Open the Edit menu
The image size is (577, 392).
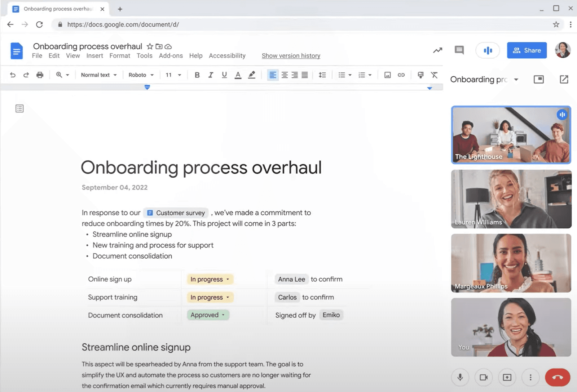pos(54,56)
